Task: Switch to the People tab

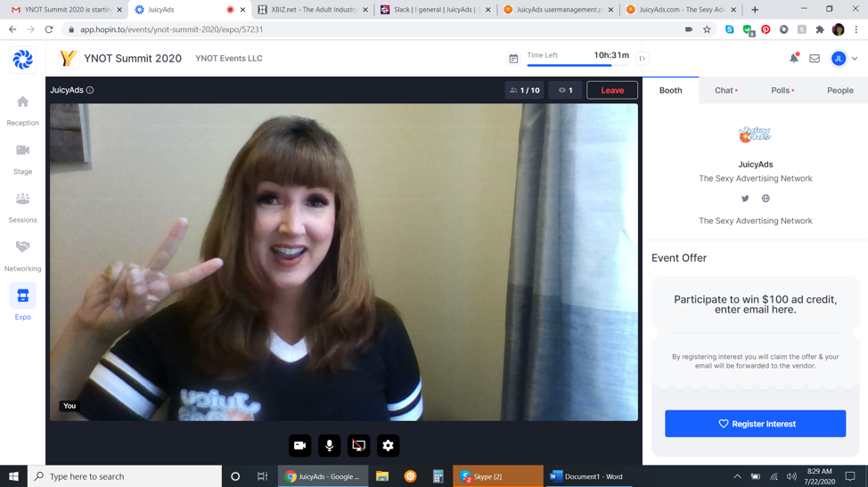Action: click(839, 90)
